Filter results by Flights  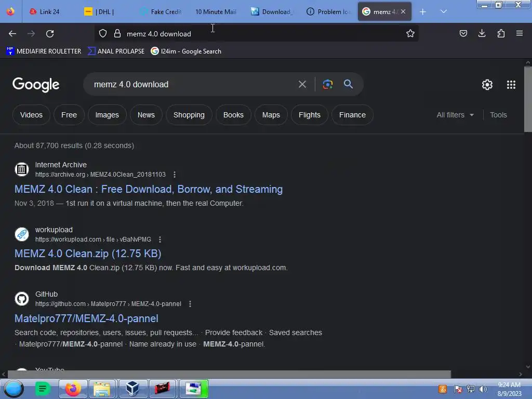[310, 115]
